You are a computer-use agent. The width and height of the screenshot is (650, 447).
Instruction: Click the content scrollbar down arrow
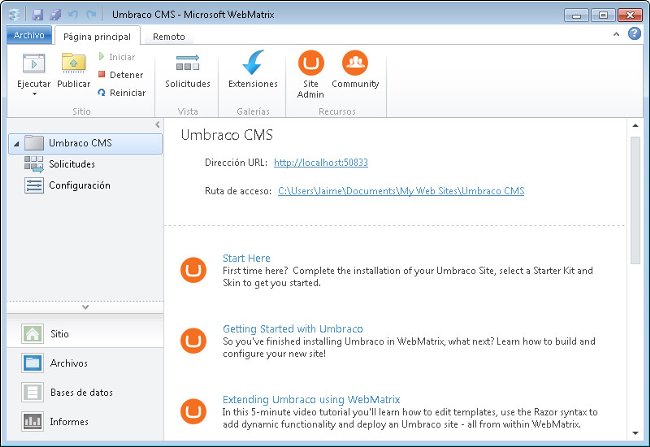click(635, 433)
